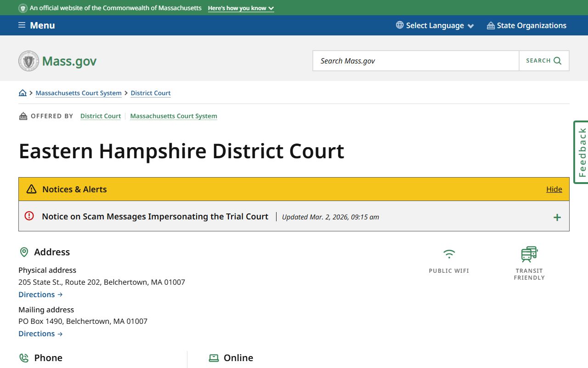Viewport: 588px width, 368px height.
Task: Open State Organizations menu
Action: click(x=526, y=25)
